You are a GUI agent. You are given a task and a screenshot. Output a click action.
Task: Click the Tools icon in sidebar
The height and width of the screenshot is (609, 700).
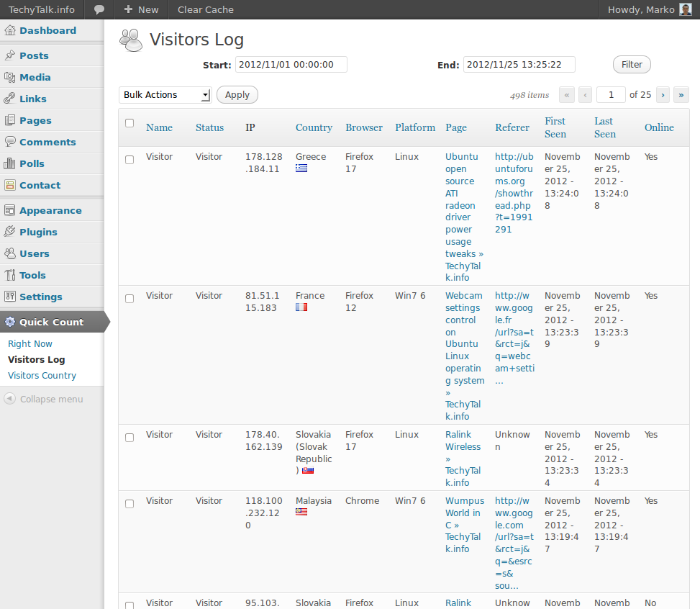click(10, 275)
